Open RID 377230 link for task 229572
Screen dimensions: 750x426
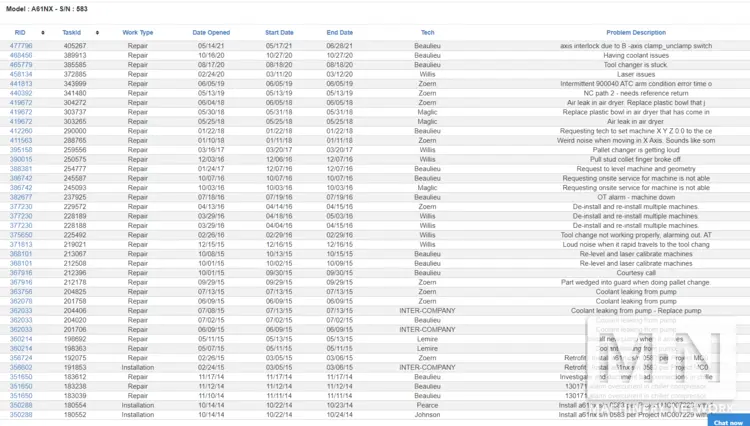(x=21, y=207)
